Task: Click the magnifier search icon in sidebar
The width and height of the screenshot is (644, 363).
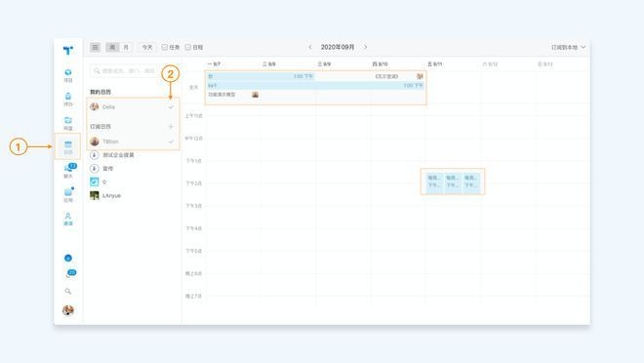Action: [68, 291]
